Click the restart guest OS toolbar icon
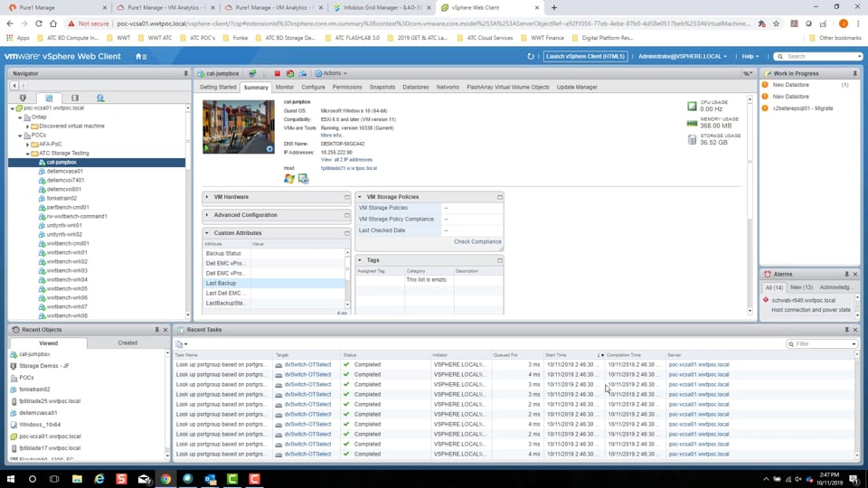This screenshot has height=488, width=868. (x=290, y=73)
